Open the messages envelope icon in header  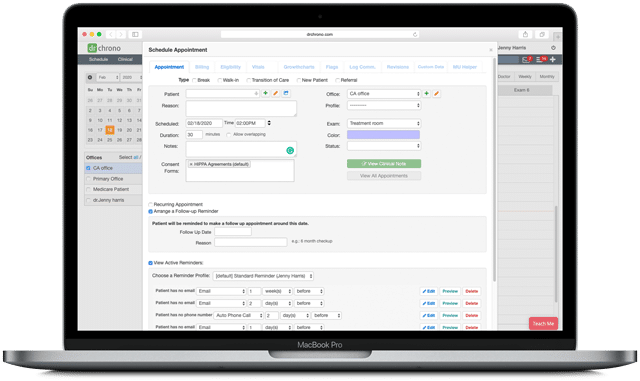click(526, 60)
